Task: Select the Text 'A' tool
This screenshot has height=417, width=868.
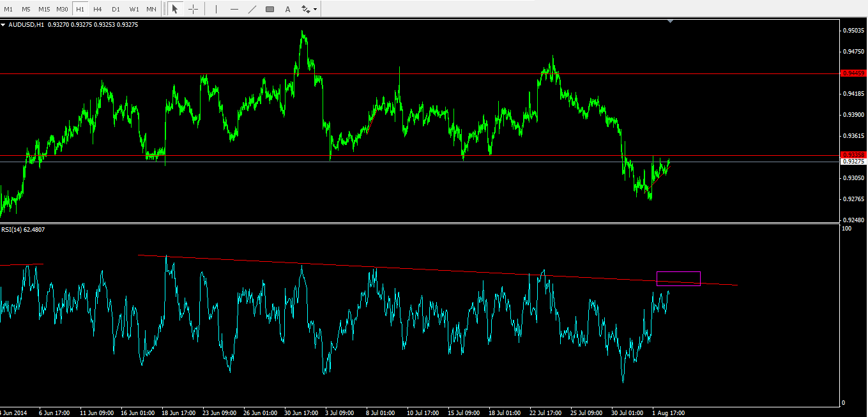Action: (x=287, y=9)
